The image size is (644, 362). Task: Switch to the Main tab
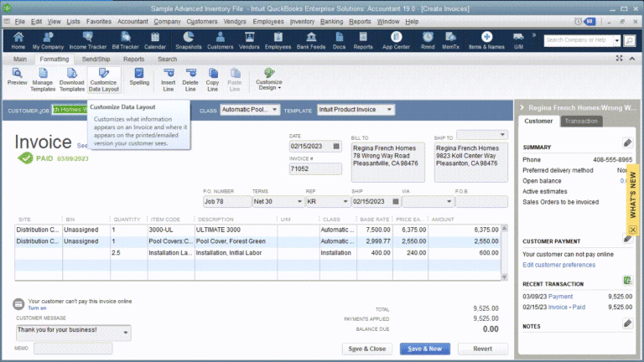[x=20, y=59]
